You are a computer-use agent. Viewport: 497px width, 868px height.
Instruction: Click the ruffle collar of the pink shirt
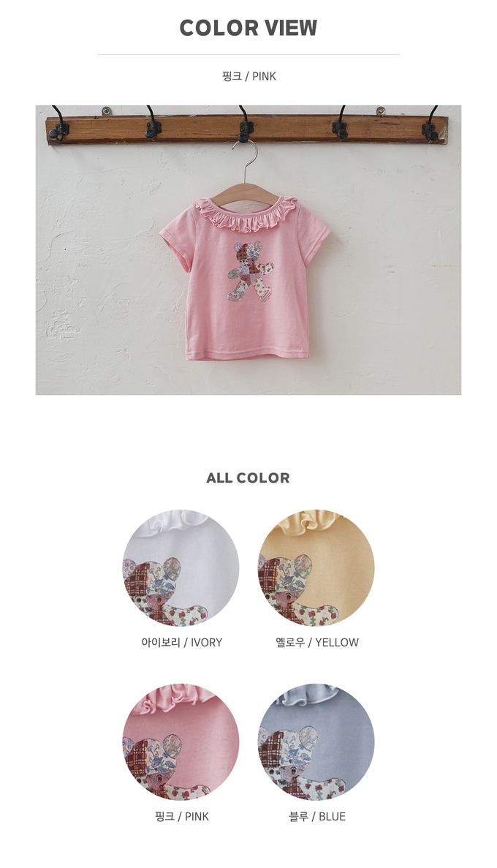246,216
